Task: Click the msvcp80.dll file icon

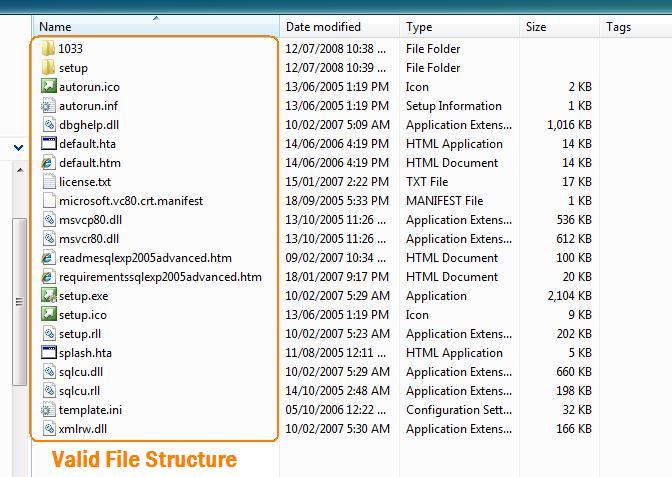Action: click(49, 219)
